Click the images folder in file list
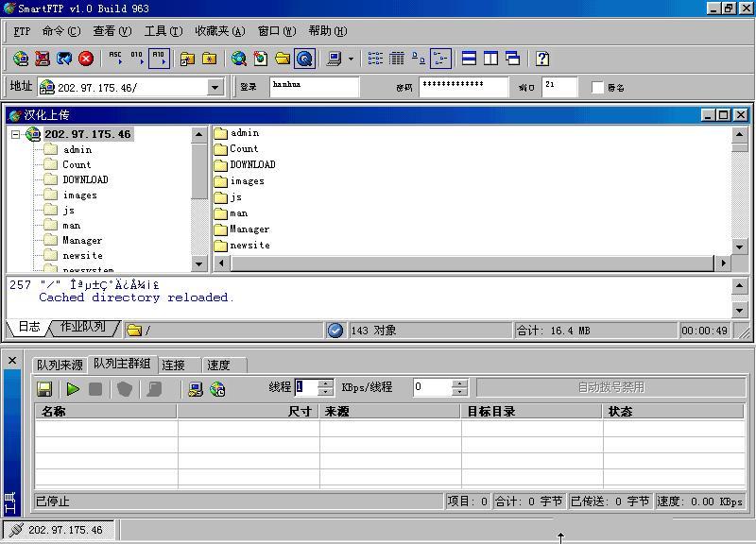 click(x=247, y=181)
